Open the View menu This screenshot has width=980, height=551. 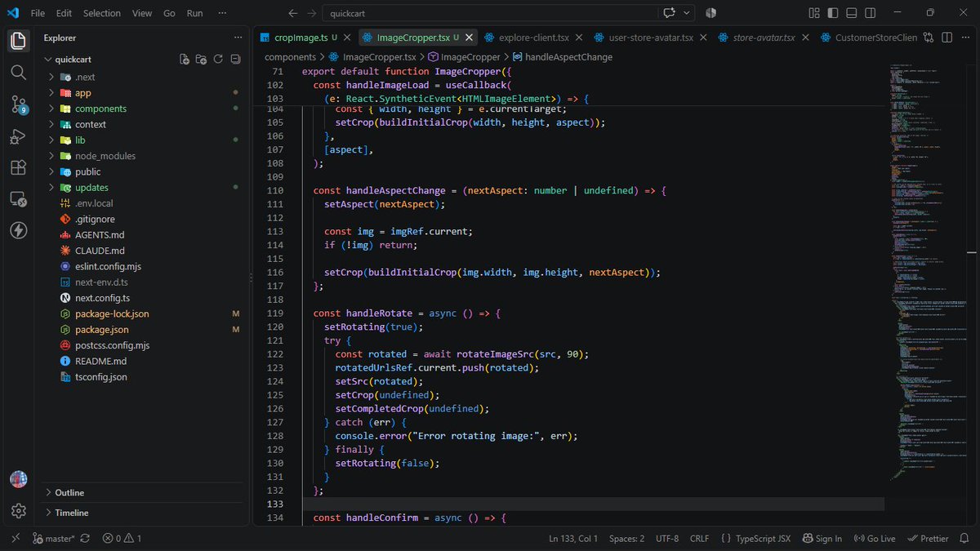click(x=142, y=13)
